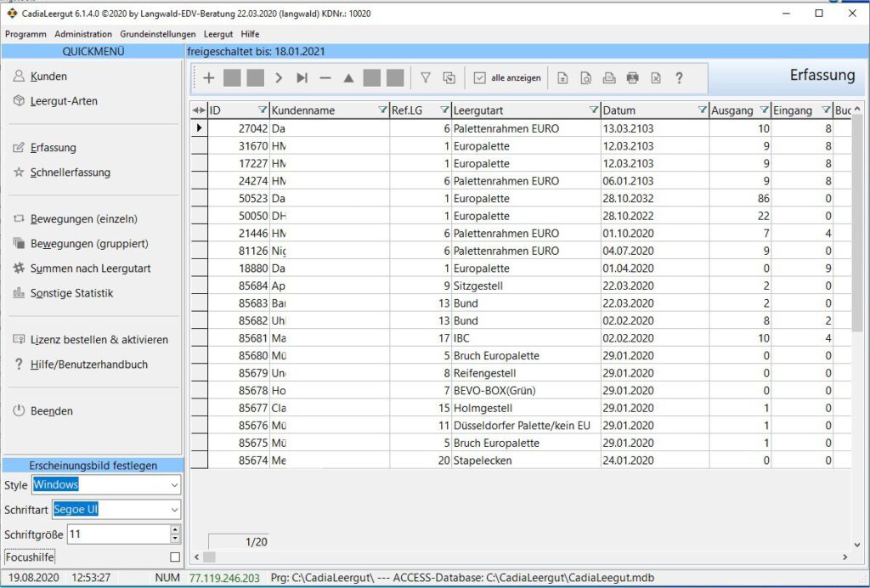Increase Schriftgröße with the up arrow
Viewport: 870px width, 588px height.
click(175, 529)
